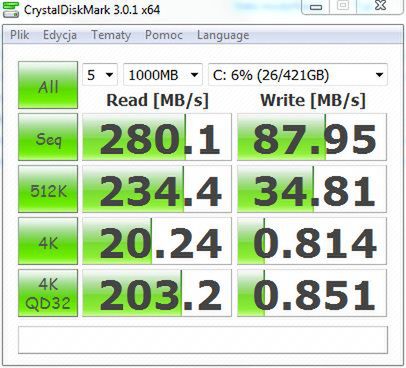Screen dimensions: 406x368
Task: Click the Seq write result 87.95
Action: 312,137
